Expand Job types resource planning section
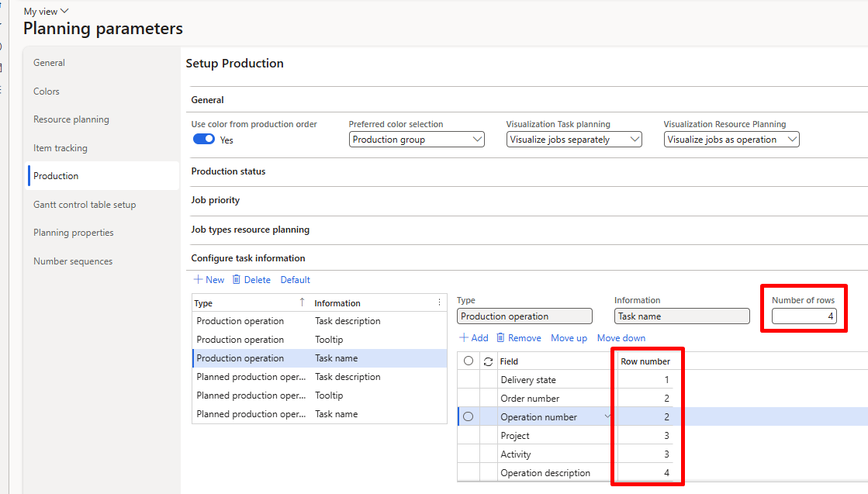868x494 pixels. click(251, 230)
